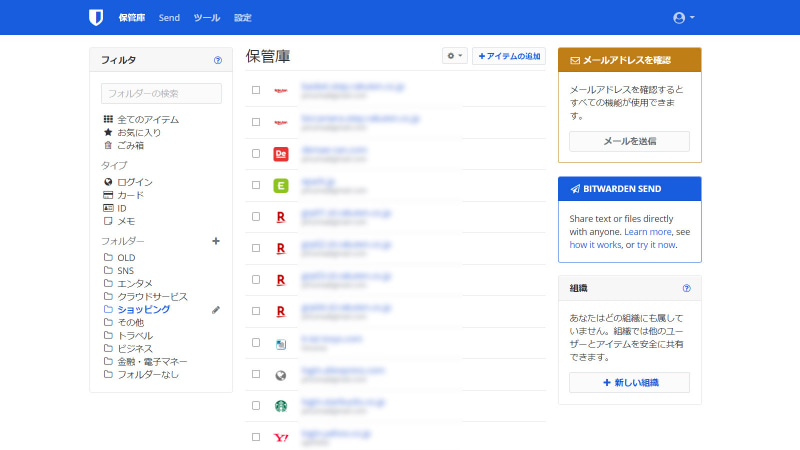Check the first Rakuten item checkbox
Viewport: 800px width, 450px height.
(x=256, y=90)
